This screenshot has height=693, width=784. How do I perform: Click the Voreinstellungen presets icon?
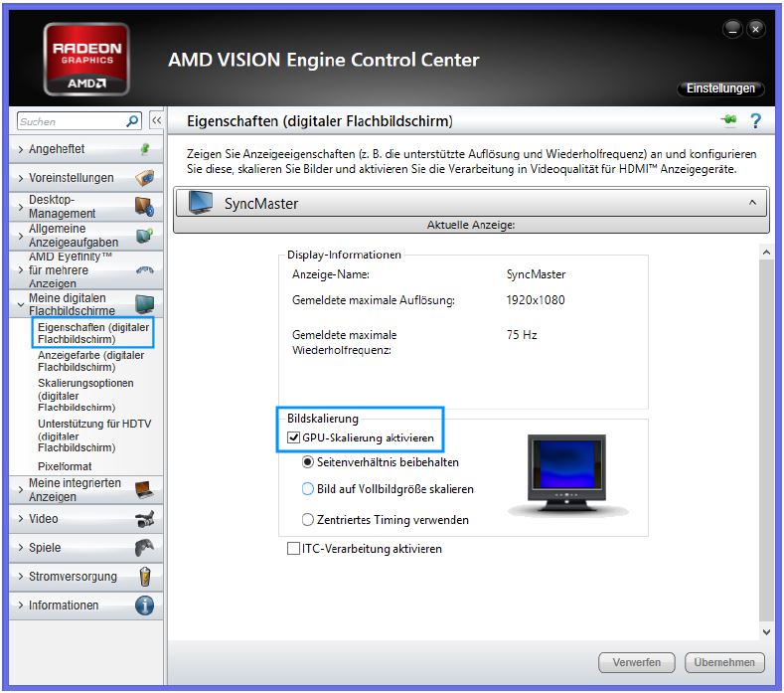pyautogui.click(x=144, y=178)
